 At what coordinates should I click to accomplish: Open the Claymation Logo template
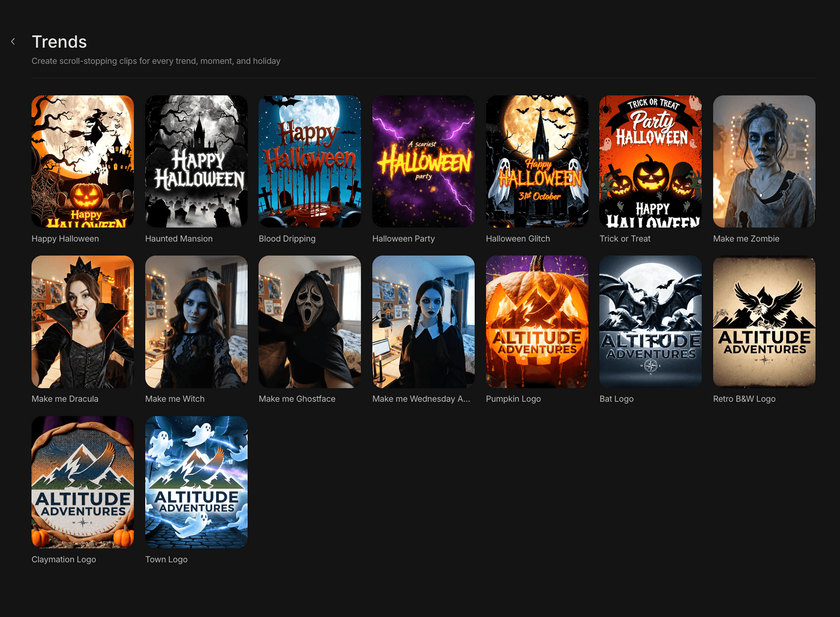point(83,482)
